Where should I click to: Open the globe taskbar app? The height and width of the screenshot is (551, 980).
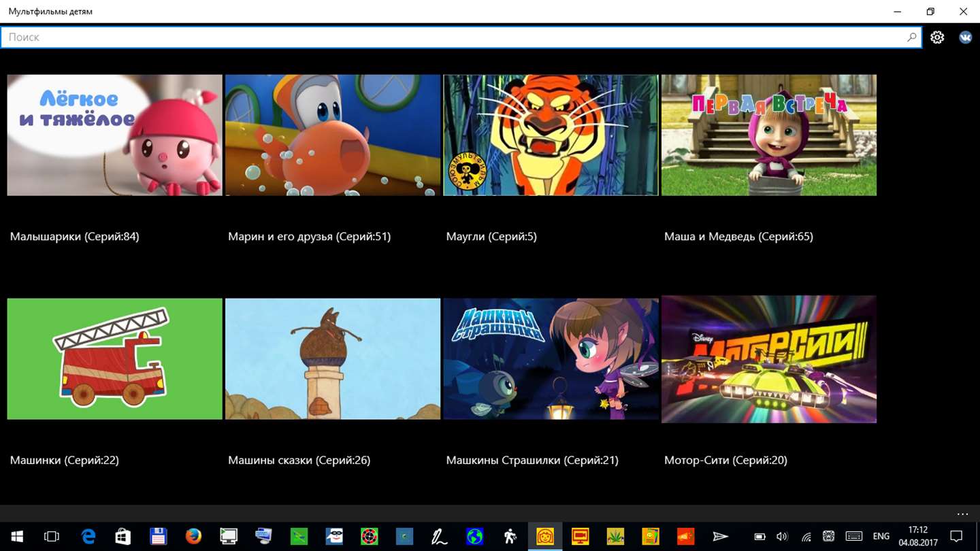(x=474, y=537)
